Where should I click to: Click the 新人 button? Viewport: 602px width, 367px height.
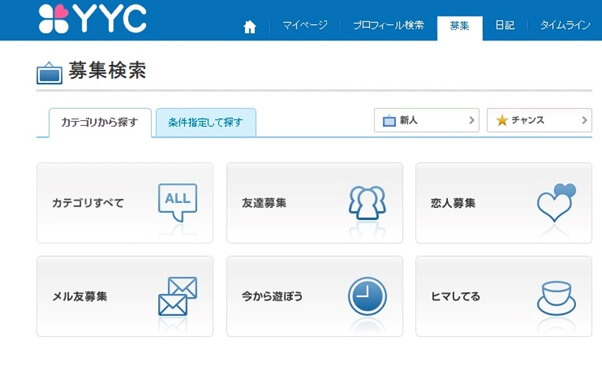(x=427, y=120)
